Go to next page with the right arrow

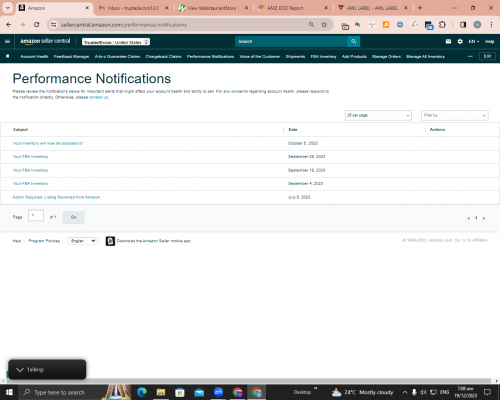click(484, 218)
